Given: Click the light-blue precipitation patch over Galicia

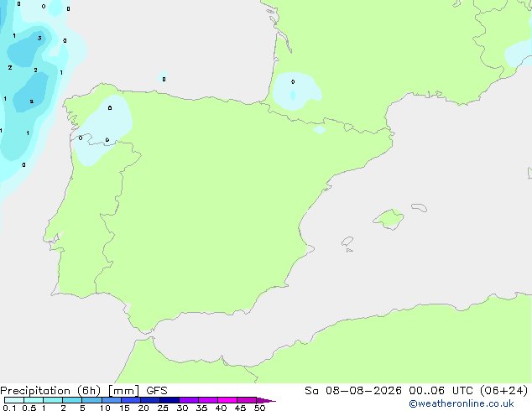Looking at the screenshot, I should [x=103, y=129].
